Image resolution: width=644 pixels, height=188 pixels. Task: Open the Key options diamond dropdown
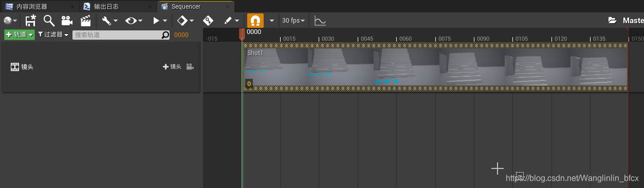point(185,21)
